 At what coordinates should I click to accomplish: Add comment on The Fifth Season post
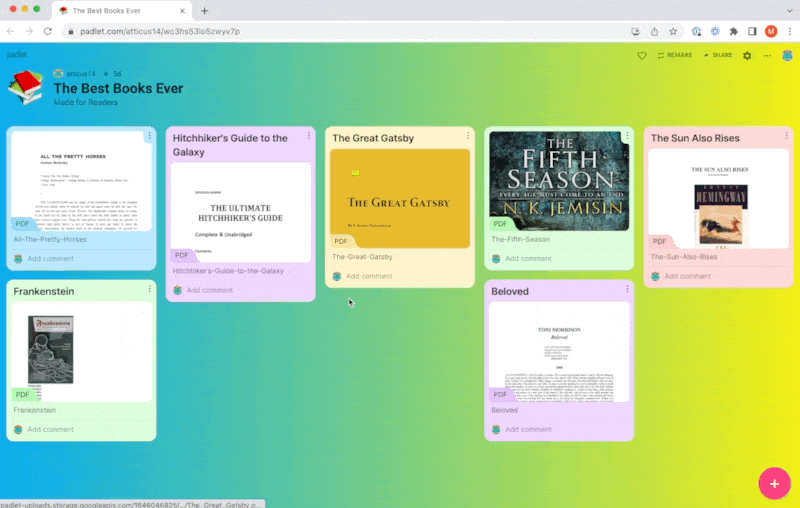pyautogui.click(x=528, y=259)
